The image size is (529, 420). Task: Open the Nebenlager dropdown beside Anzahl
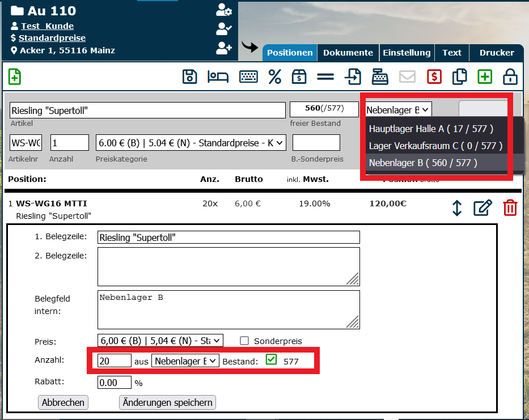coord(185,360)
